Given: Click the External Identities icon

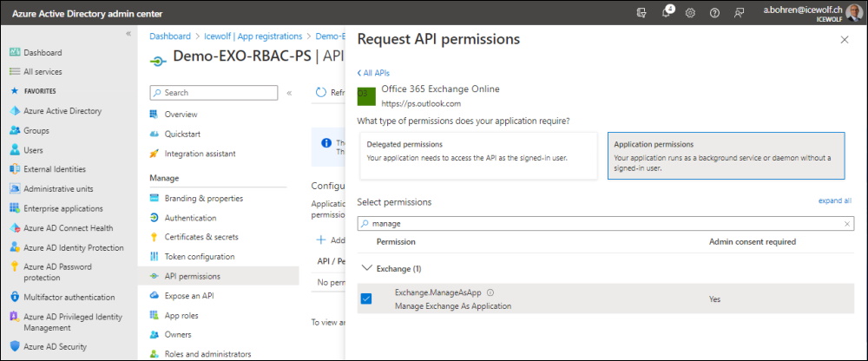Looking at the screenshot, I should tap(15, 169).
